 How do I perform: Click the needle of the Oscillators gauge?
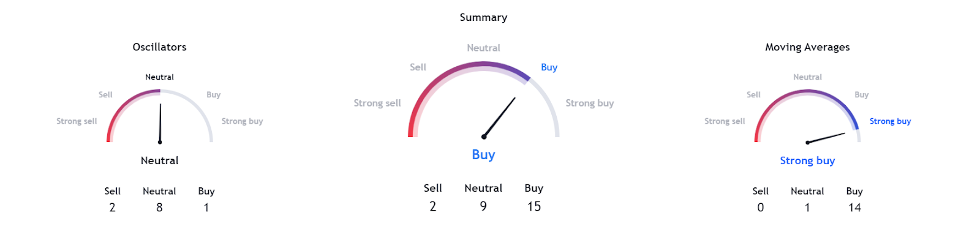click(160, 122)
